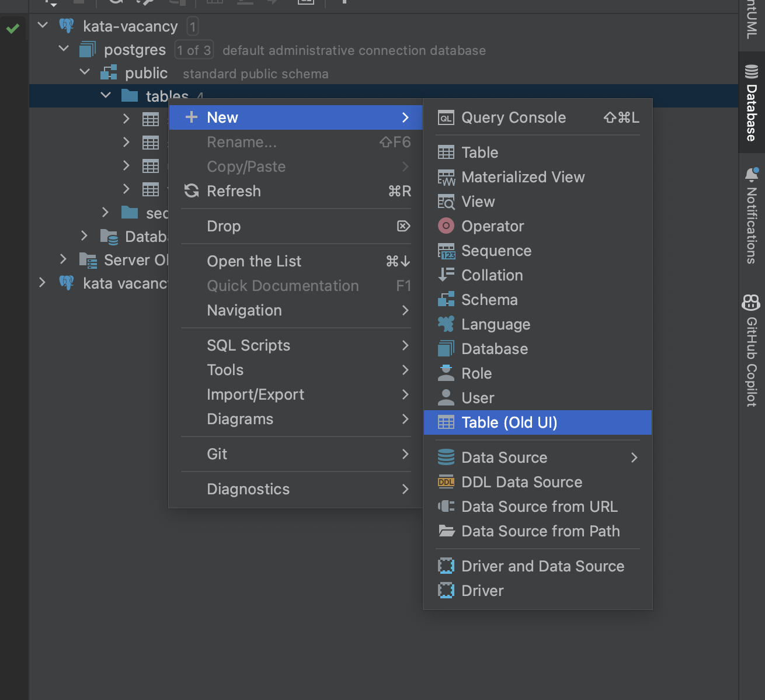Image resolution: width=765 pixels, height=700 pixels.
Task: Open the Notifications panel bell icon
Action: click(752, 175)
